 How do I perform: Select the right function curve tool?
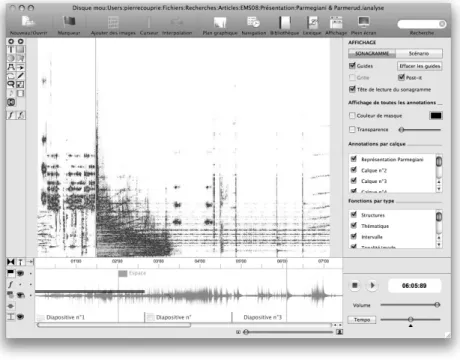pyautogui.click(x=21, y=115)
